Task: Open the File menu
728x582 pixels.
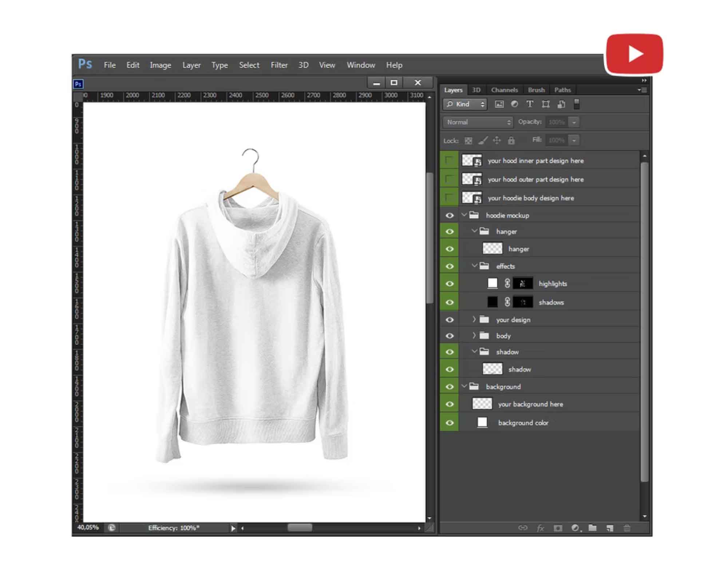Action: coord(110,65)
